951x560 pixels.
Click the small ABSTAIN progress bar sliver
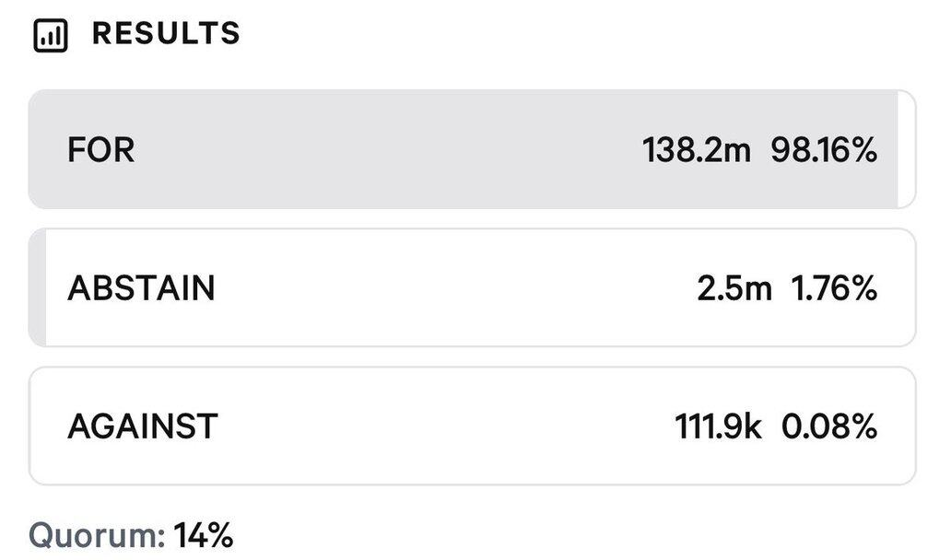pyautogui.click(x=38, y=287)
